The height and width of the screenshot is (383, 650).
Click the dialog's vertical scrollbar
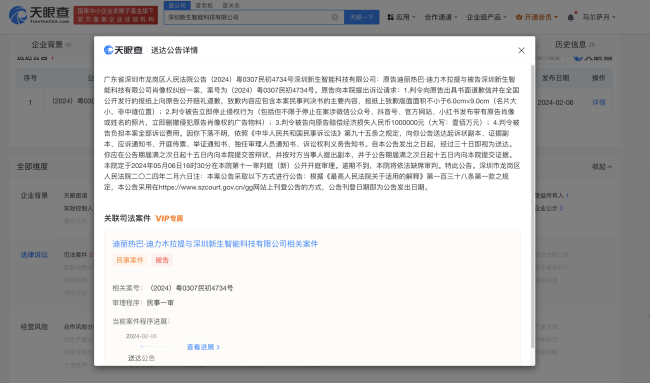pyautogui.click(x=532, y=206)
